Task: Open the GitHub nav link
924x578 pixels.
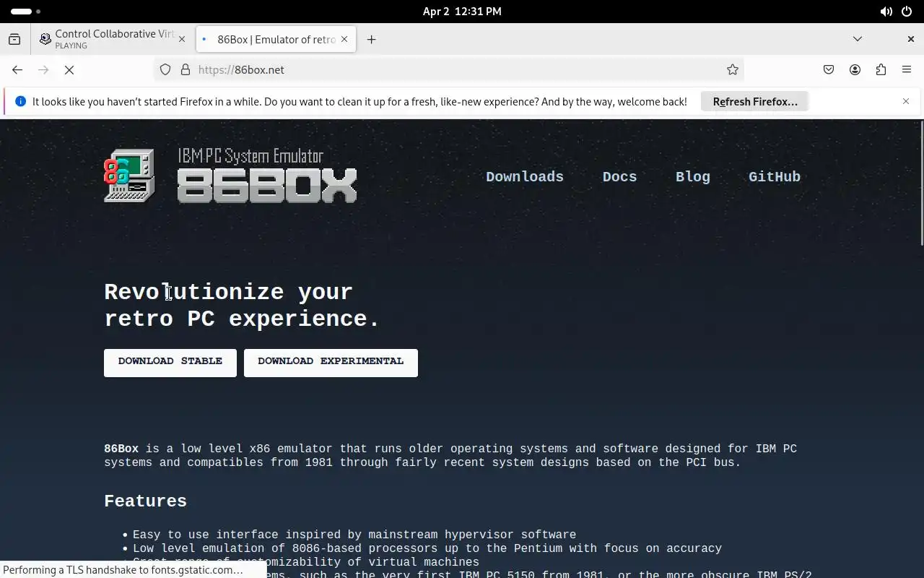Action: 775,177
